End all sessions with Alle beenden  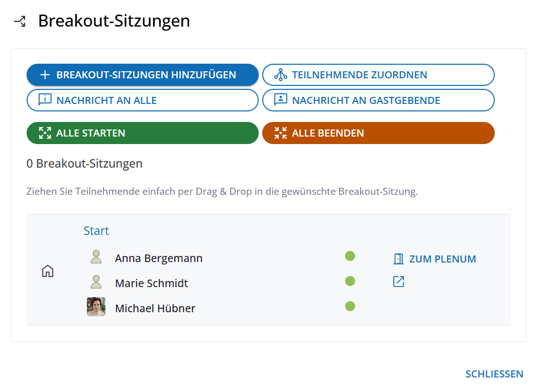378,133
